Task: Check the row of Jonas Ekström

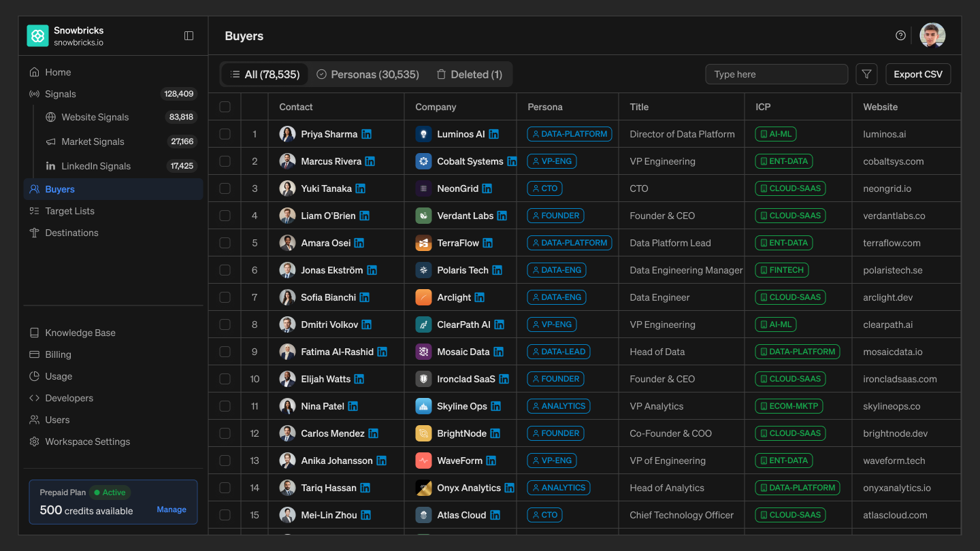Action: tap(225, 270)
